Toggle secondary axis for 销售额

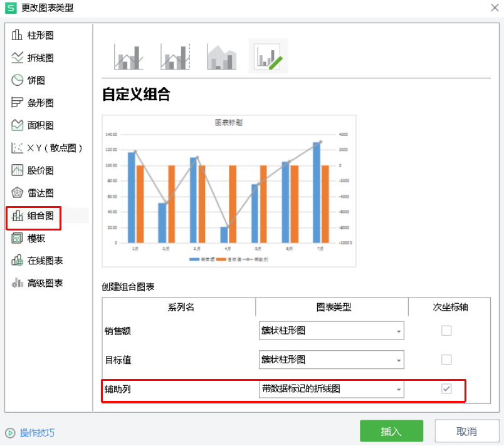pos(446,330)
